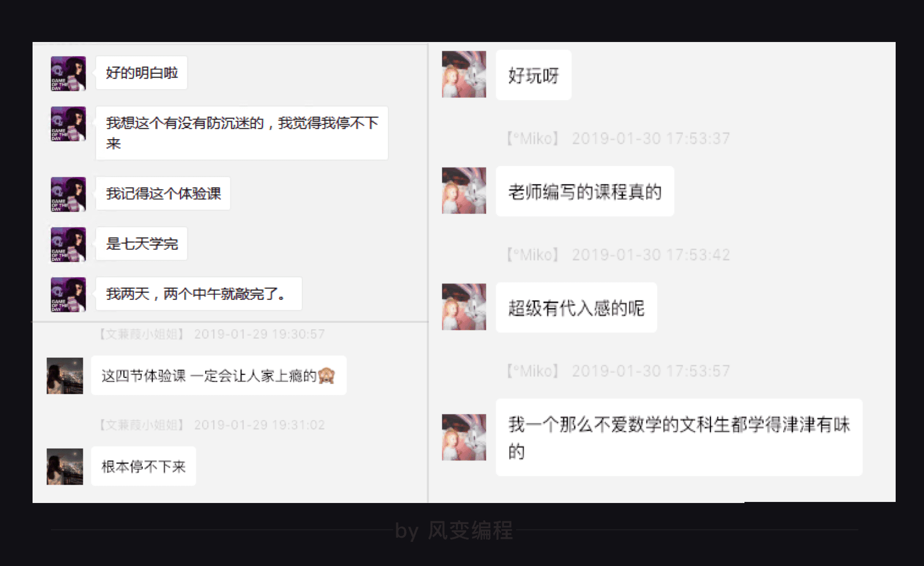This screenshot has width=924, height=566.
Task: Select the 文科生 津津有味 message bubble
Action: (679, 437)
